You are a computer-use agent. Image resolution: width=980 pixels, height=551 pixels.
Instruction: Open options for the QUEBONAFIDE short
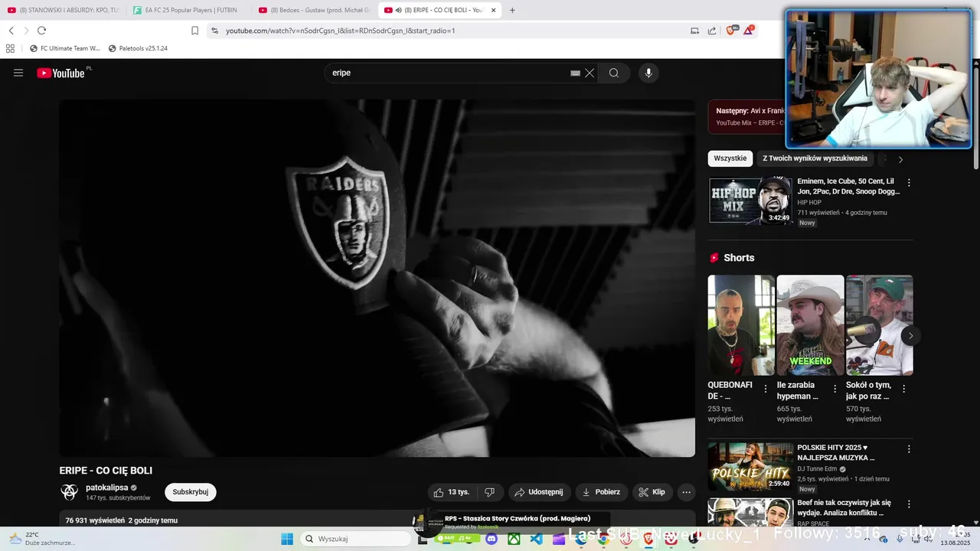click(x=766, y=389)
